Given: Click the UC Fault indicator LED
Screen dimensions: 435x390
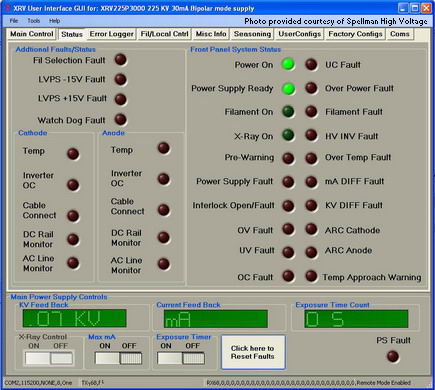Looking at the screenshot, I should click(311, 65).
